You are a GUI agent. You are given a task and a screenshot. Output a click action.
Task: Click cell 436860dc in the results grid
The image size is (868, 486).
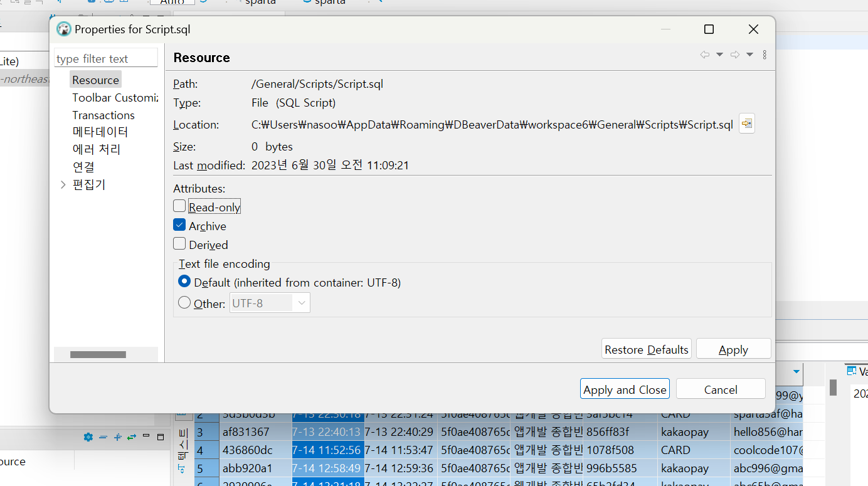[255, 450]
